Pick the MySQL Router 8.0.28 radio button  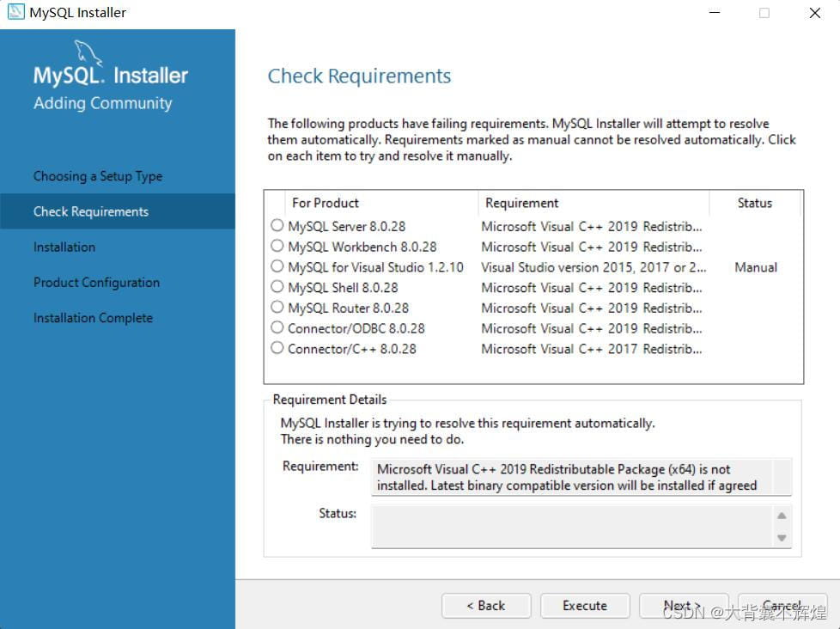277,308
